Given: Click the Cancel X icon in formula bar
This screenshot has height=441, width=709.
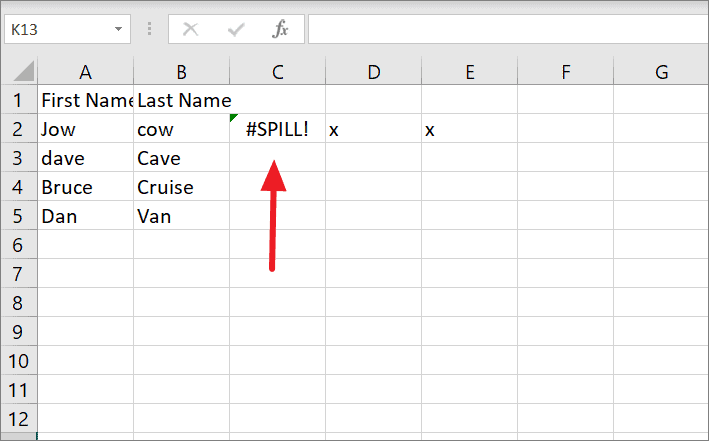Looking at the screenshot, I should click(190, 29).
